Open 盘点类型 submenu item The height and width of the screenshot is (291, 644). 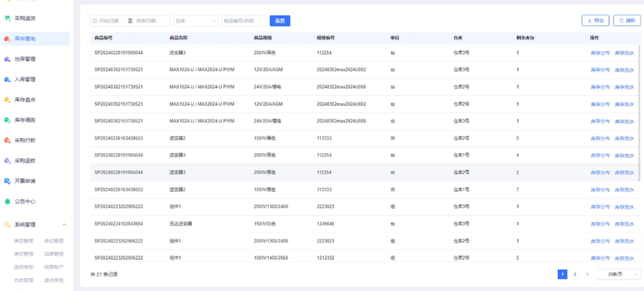click(x=54, y=281)
